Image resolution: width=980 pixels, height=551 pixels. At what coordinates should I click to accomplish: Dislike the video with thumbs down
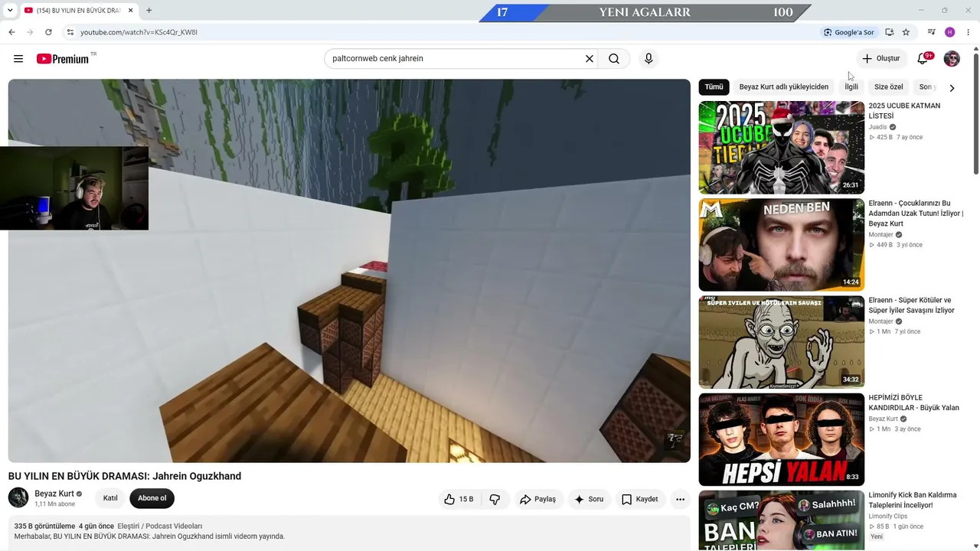point(495,499)
